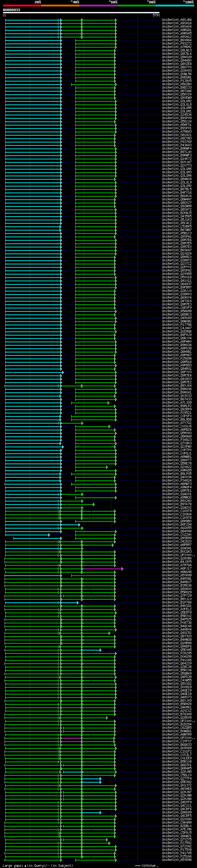Select the UniRef100_B6F294 label
Image resolution: width=197 pixels, height=868 pixels.
177,524
